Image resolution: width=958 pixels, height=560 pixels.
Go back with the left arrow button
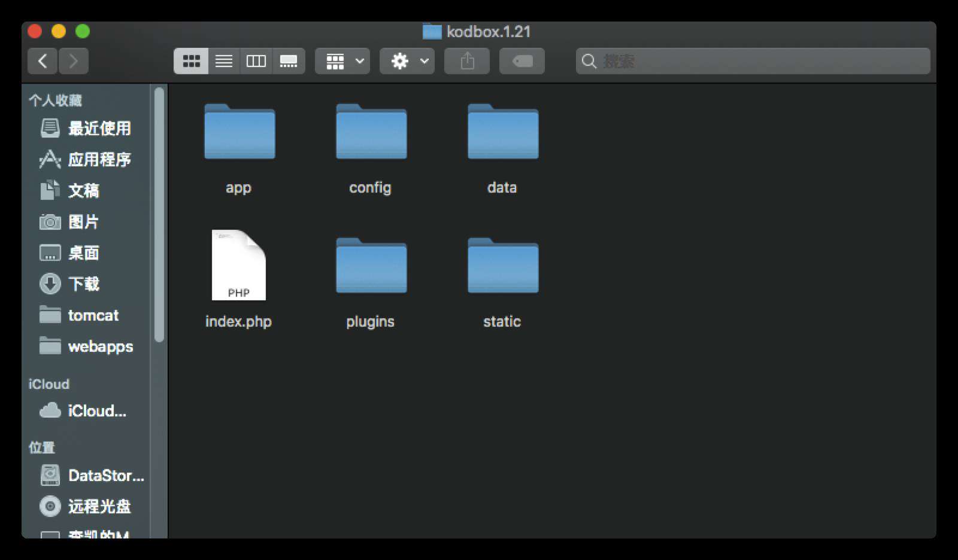tap(43, 61)
